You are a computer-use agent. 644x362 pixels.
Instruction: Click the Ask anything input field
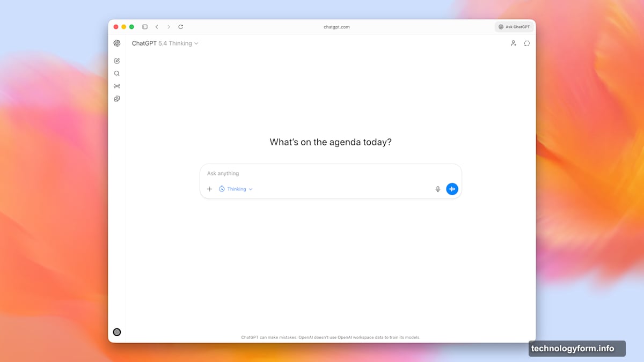(x=331, y=174)
